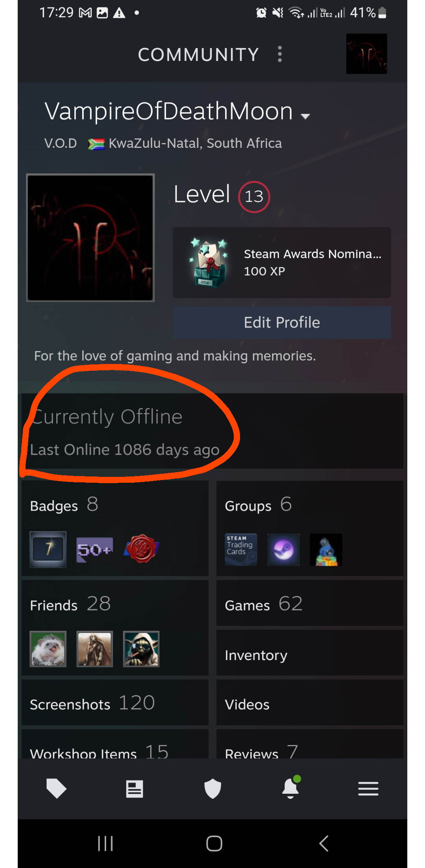Tap the Android back navigation button
The width and height of the screenshot is (425, 868).
coord(324,843)
